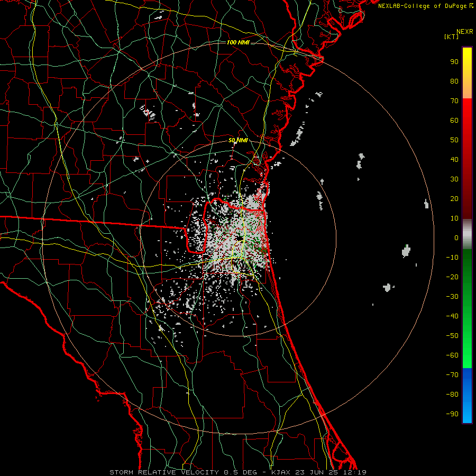Select the -70 scale value
476x476 pixels.
tap(452, 375)
